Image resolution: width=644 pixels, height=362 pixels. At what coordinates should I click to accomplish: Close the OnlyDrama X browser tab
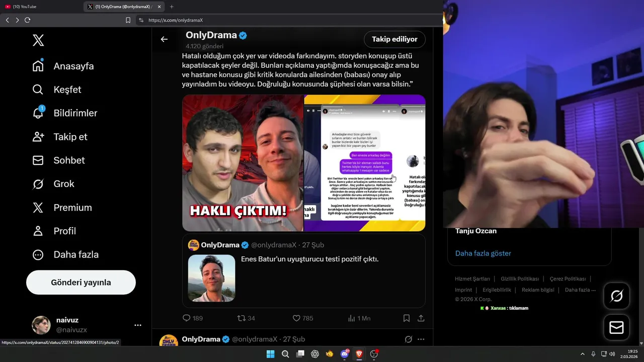click(159, 7)
